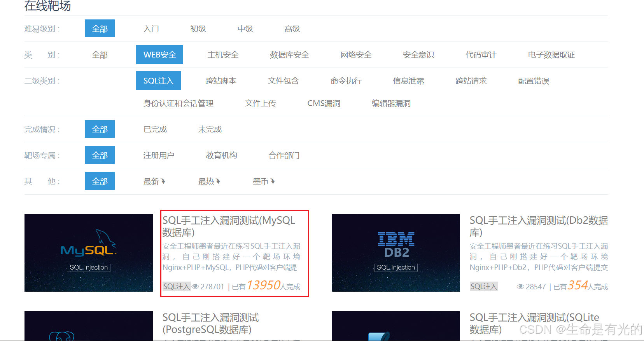Viewport: 644px width, 341px height.
Task: Filter labs for 注册用户
Action: (159, 155)
